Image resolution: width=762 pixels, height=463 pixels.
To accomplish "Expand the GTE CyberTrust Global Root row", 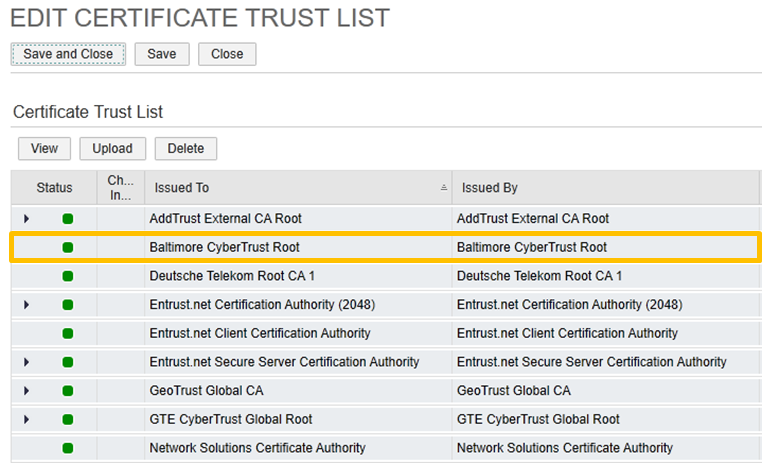I will pyautogui.click(x=27, y=420).
